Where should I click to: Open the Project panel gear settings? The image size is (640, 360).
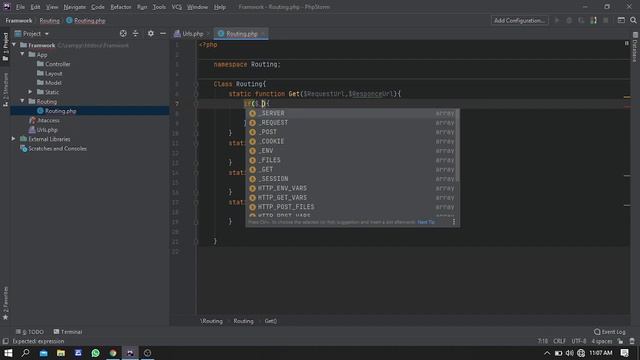point(151,33)
